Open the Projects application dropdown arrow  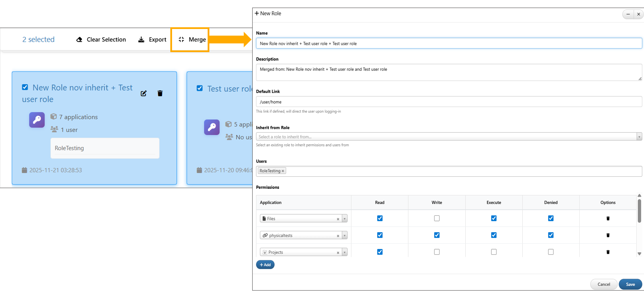(344, 253)
